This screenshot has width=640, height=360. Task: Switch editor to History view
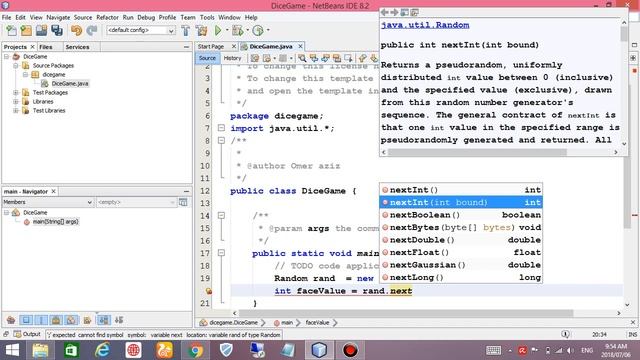[232, 58]
